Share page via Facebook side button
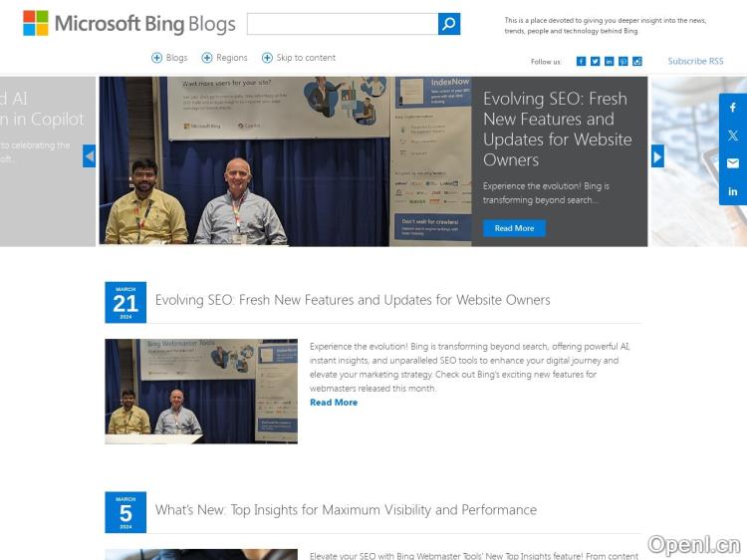 [733, 108]
